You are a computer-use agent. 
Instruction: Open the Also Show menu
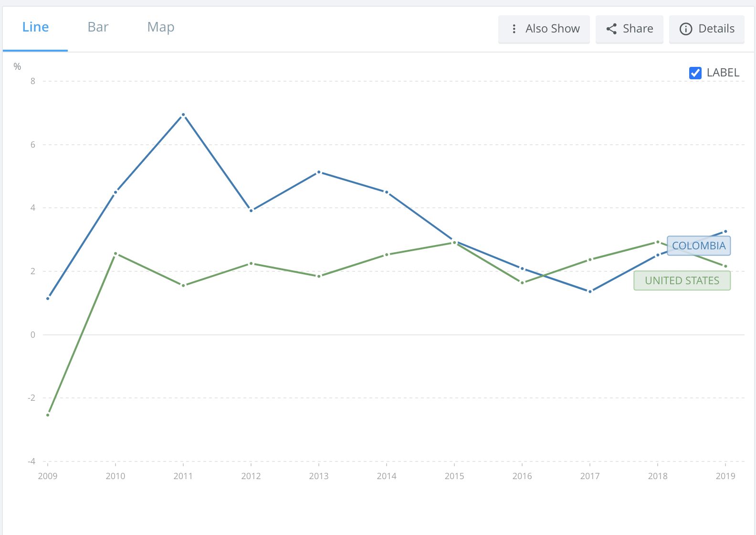tap(544, 29)
